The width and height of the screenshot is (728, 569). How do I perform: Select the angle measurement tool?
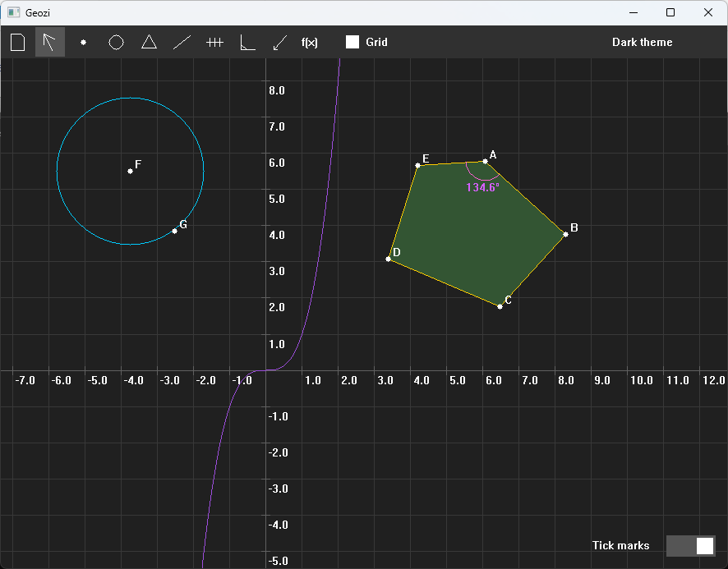pos(247,42)
